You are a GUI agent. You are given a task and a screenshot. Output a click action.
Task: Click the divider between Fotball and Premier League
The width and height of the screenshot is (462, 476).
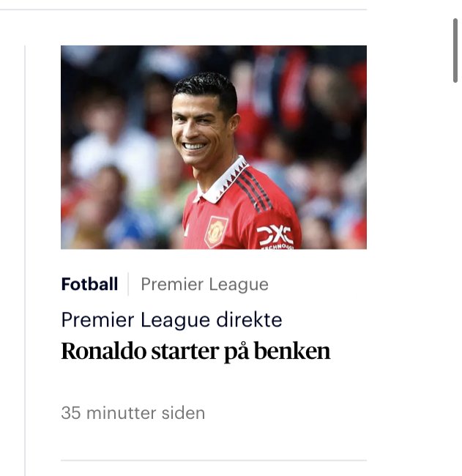click(128, 284)
